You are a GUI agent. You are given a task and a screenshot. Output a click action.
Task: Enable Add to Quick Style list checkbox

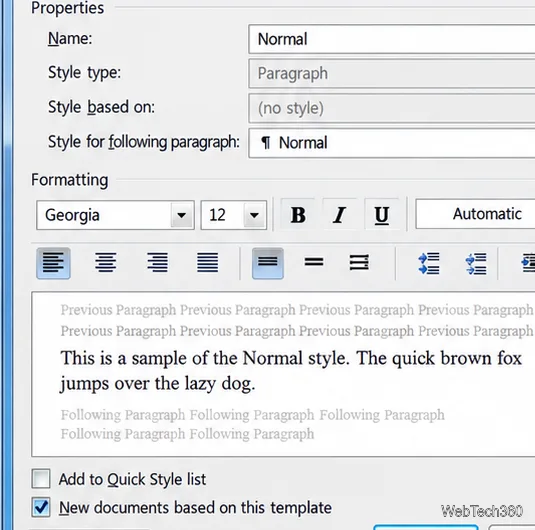pos(41,478)
